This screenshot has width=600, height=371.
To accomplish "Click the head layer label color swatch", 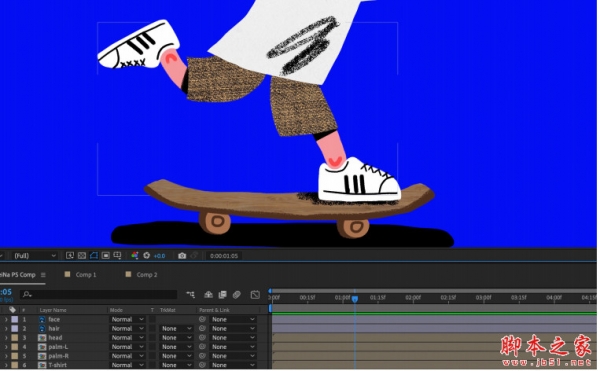I will [15, 338].
